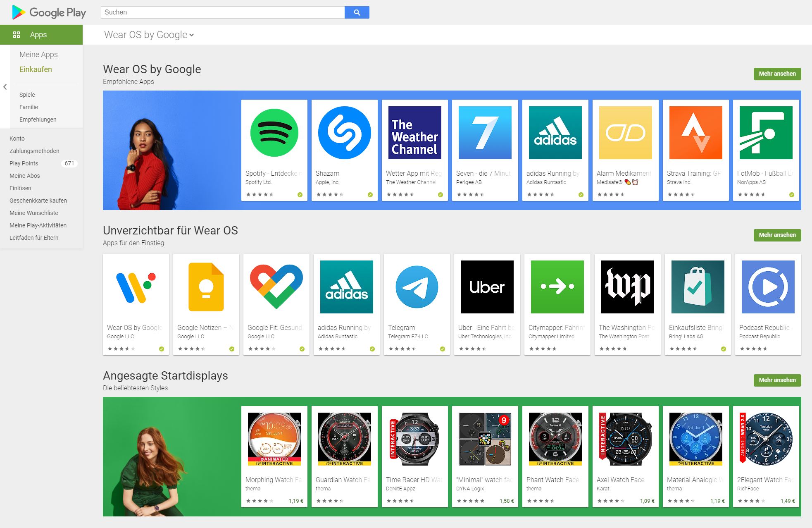Select The Weather Channel app icon
This screenshot has height=528, width=812.
(415, 133)
